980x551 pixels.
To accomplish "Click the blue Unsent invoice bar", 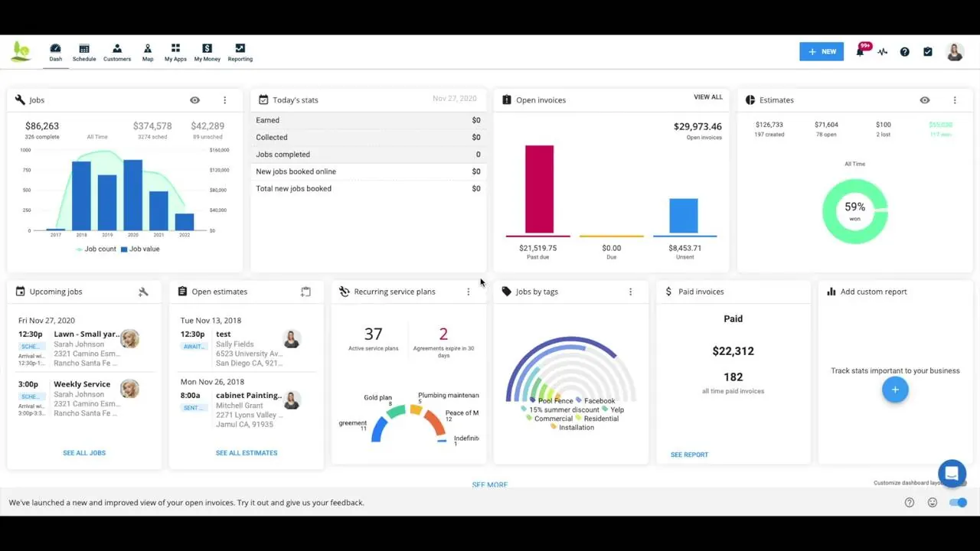I will coord(684,216).
